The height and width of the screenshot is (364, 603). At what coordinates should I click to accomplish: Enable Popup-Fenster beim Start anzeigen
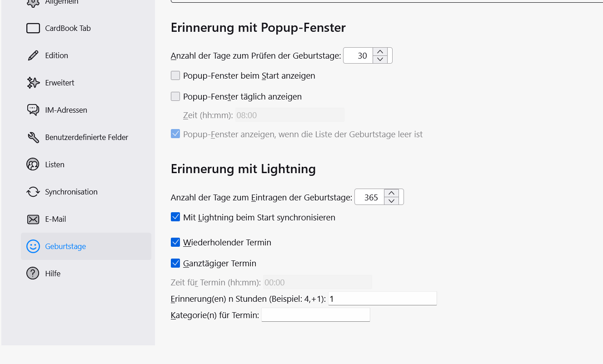click(175, 75)
